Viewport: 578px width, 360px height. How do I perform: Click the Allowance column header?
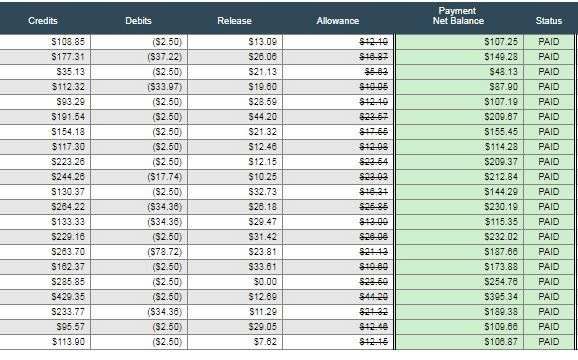point(338,21)
